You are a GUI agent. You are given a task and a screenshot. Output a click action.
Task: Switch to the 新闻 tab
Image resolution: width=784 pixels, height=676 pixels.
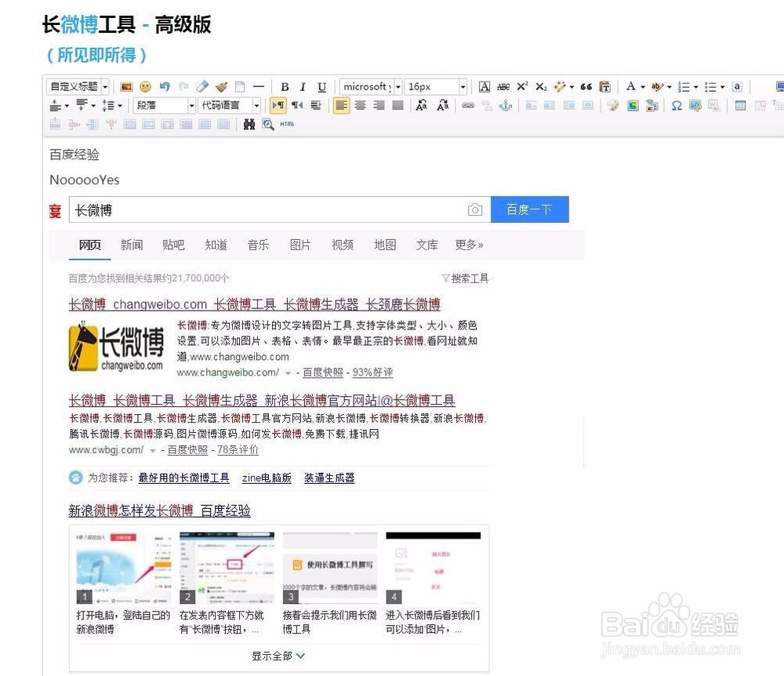pos(132,245)
